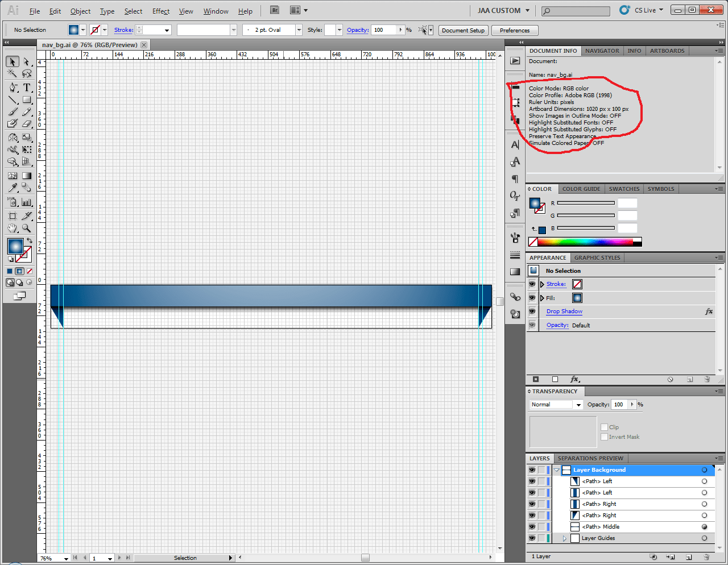The image size is (728, 565).
Task: Activate the Artboard tool
Action: (x=13, y=216)
